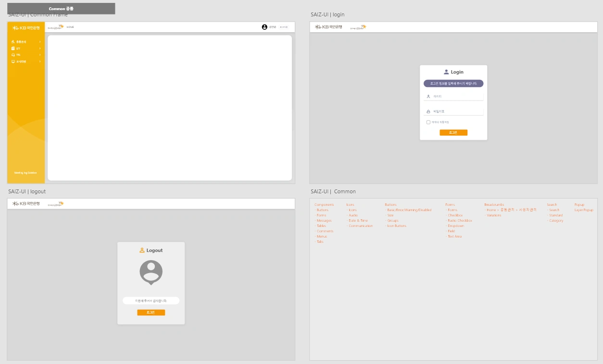Click the KB logo in the login frame header
This screenshot has height=364, width=603.
tap(328, 27)
